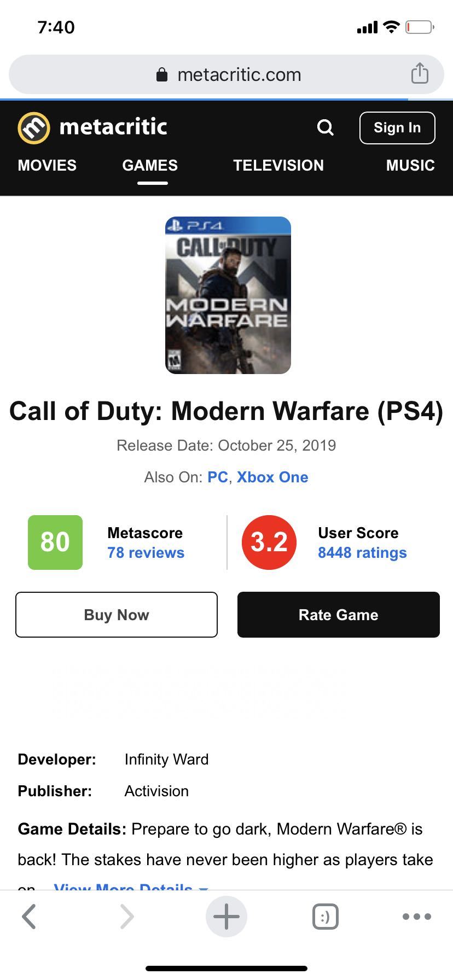
Task: Switch to the Movies tab
Action: coord(47,165)
